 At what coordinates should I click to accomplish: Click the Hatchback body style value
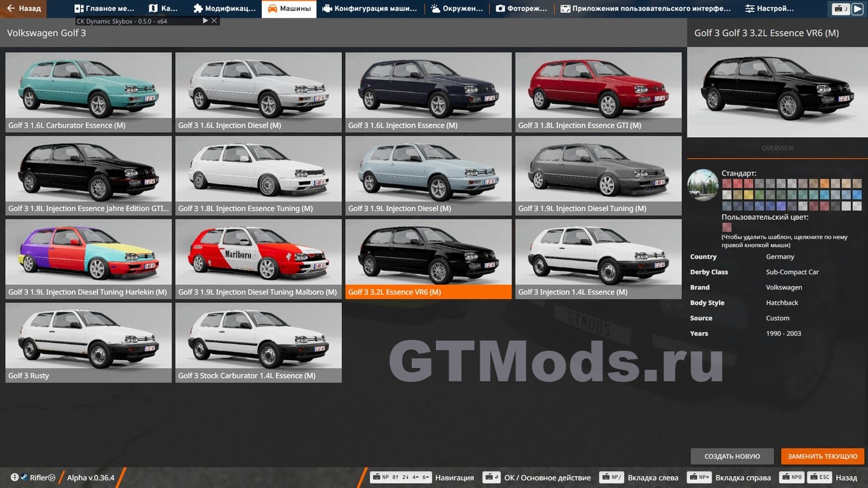click(782, 302)
